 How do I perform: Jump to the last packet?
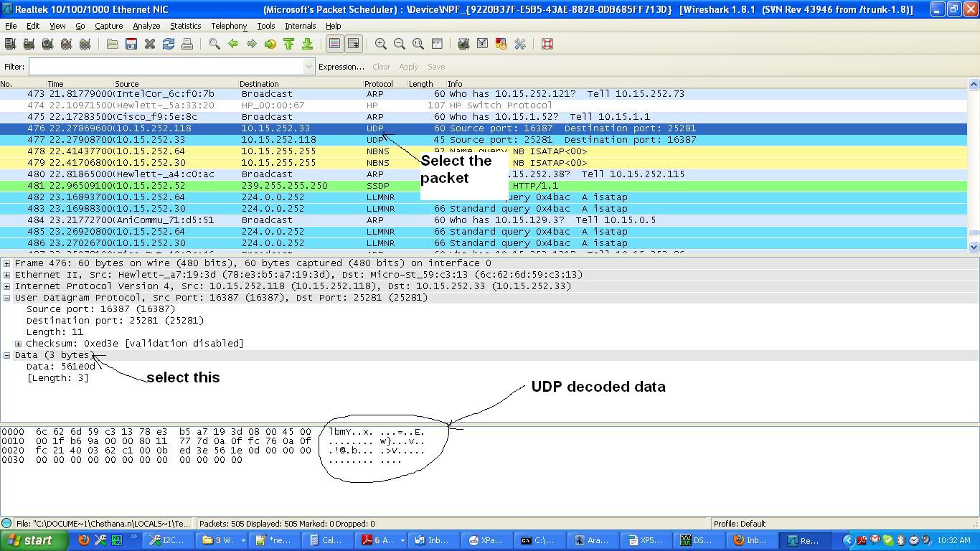coord(308,44)
